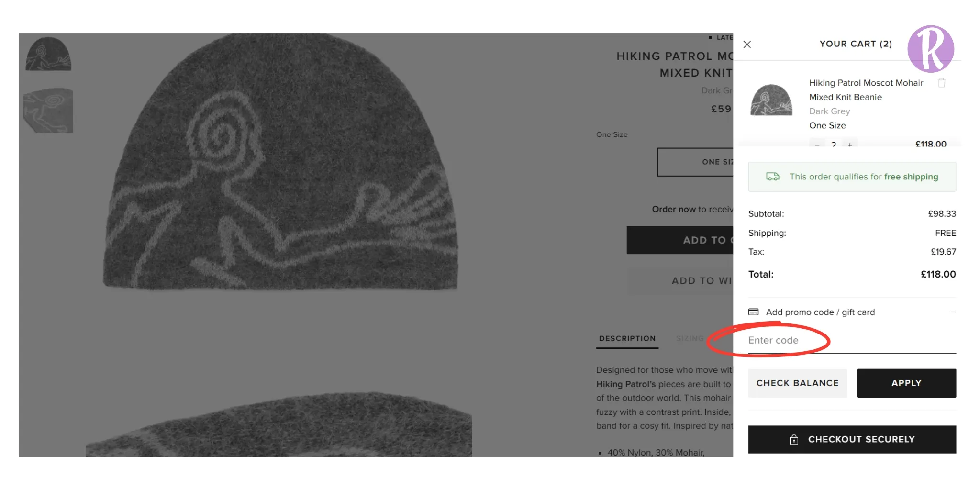Select the first beanie front thumbnail
Viewport: 980px width, 490px height.
[x=48, y=54]
